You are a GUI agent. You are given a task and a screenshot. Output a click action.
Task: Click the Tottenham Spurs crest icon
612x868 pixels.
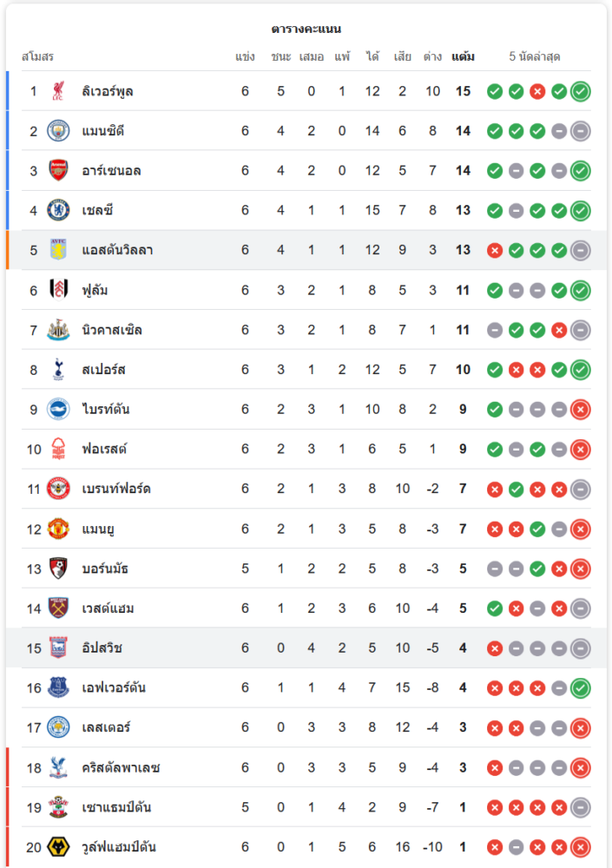point(58,370)
